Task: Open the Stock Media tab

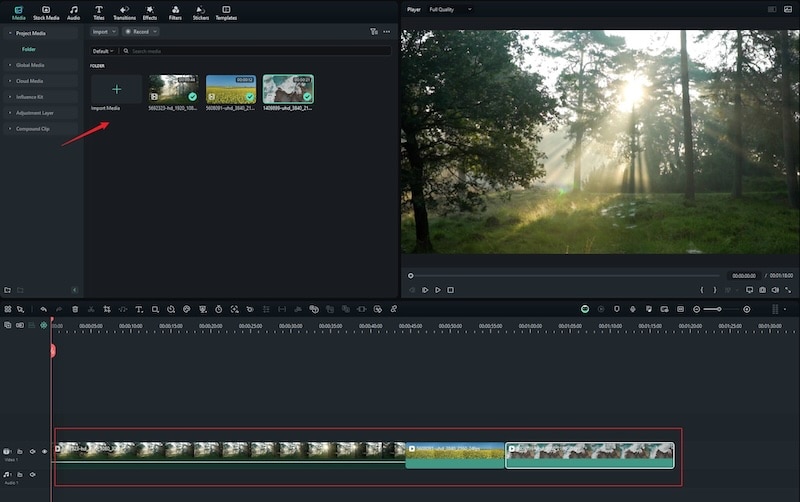Action: (x=45, y=12)
